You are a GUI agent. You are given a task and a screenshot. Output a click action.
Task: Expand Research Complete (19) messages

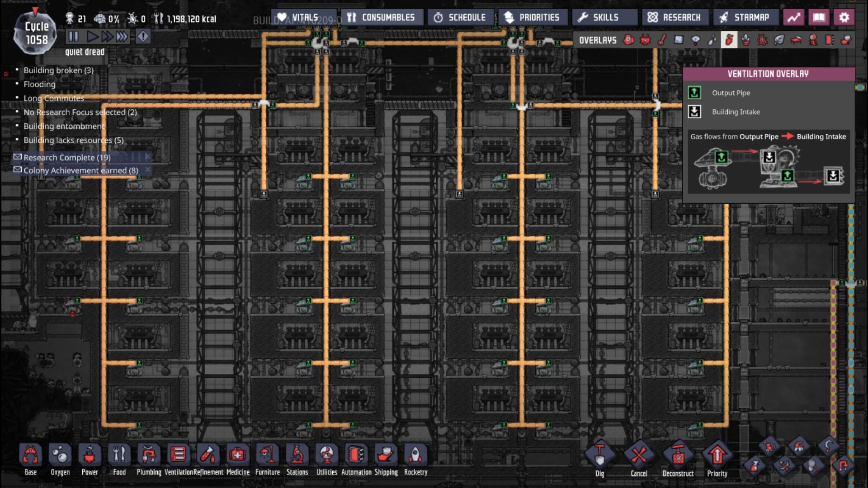point(67,157)
